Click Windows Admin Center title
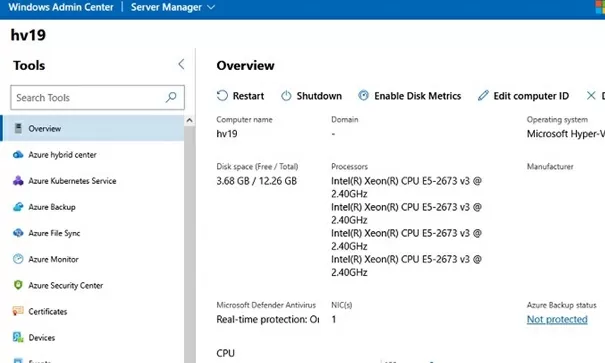 tap(61, 7)
